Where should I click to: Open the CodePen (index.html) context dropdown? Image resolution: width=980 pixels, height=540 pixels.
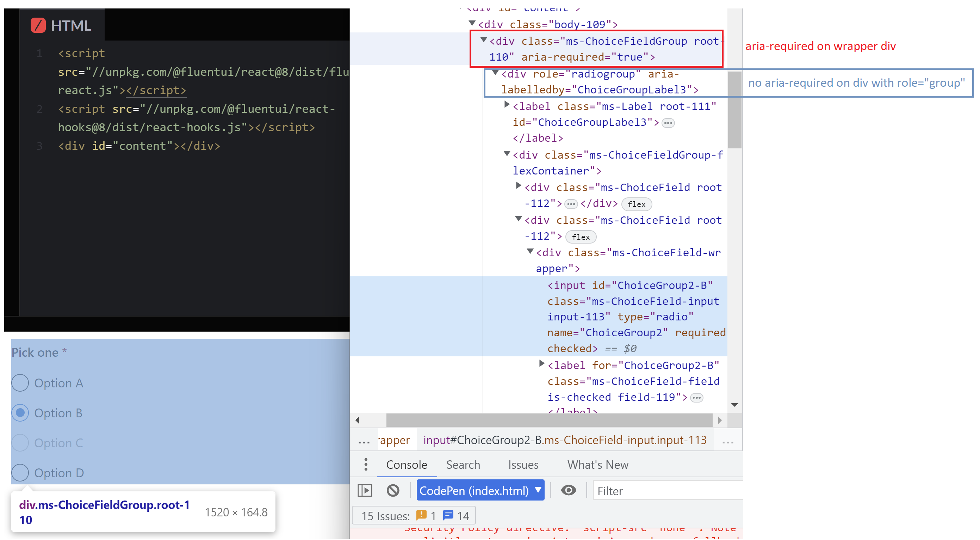(x=480, y=491)
